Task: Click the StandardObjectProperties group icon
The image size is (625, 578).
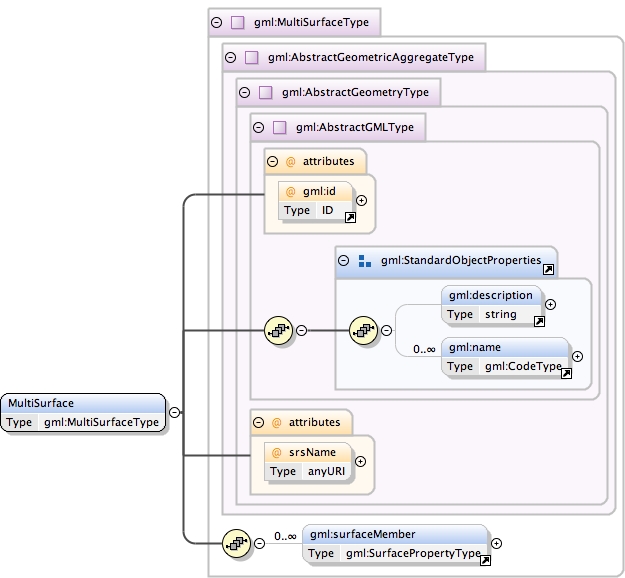Action: 365,261
